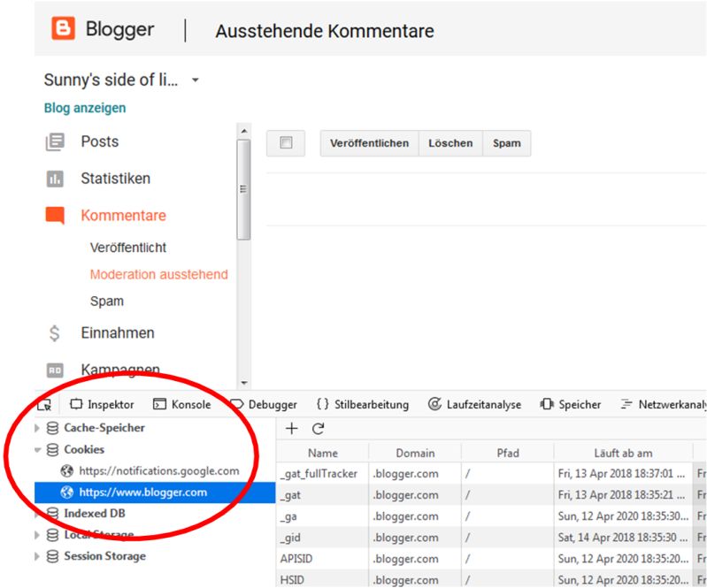This screenshot has height=588, width=707.
Task: Sort by the Pfad column header
Action: click(x=508, y=454)
